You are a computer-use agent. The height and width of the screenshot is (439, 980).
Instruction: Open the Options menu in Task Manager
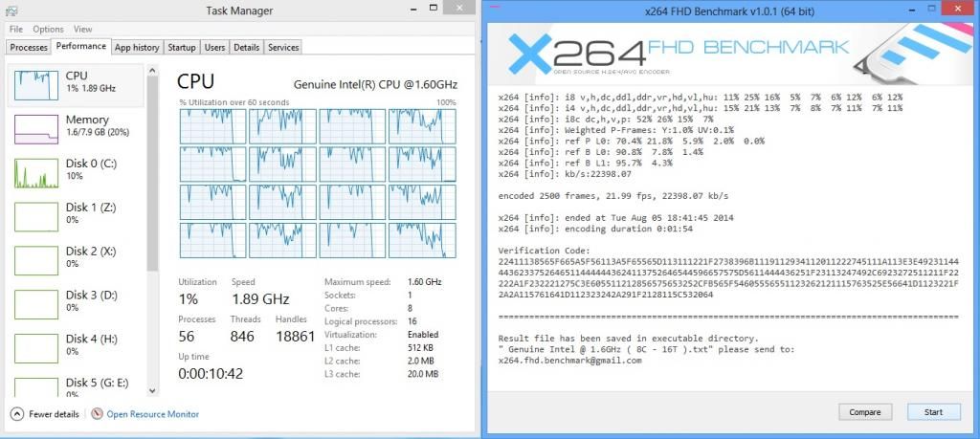pos(48,29)
